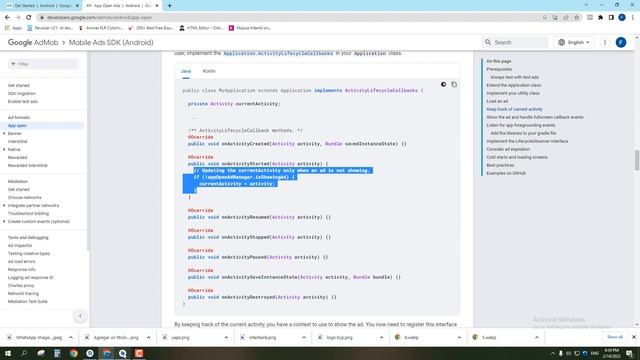Toggle dark code theme icon

click(443, 84)
